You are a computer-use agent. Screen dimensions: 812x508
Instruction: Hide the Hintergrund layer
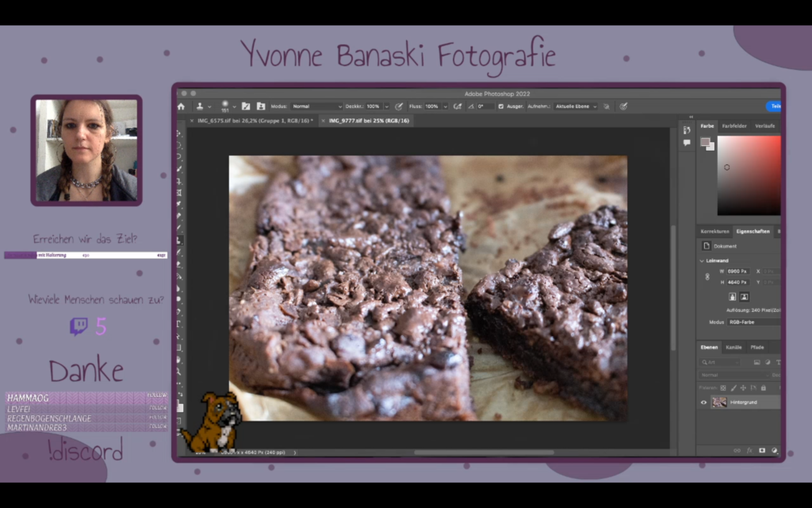(703, 402)
